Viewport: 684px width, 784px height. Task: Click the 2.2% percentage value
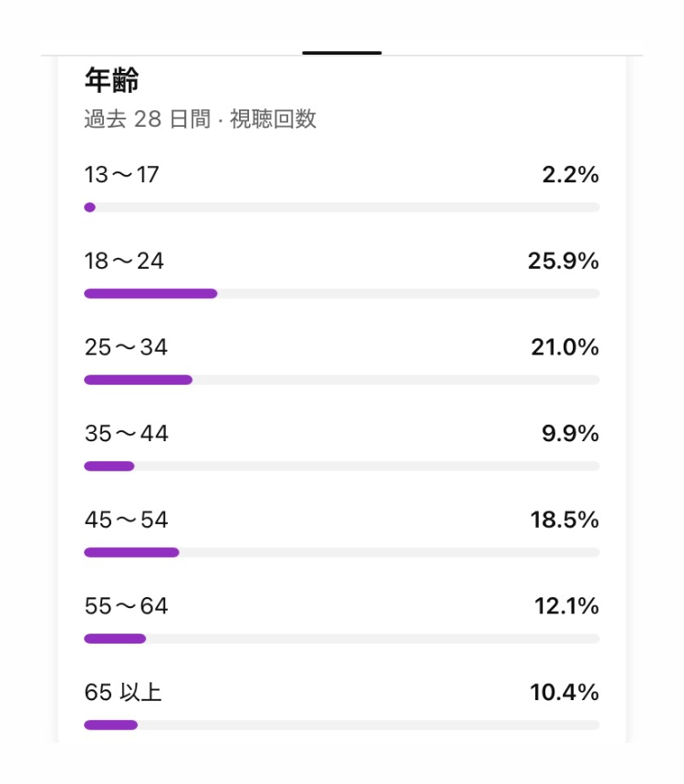pyautogui.click(x=570, y=175)
